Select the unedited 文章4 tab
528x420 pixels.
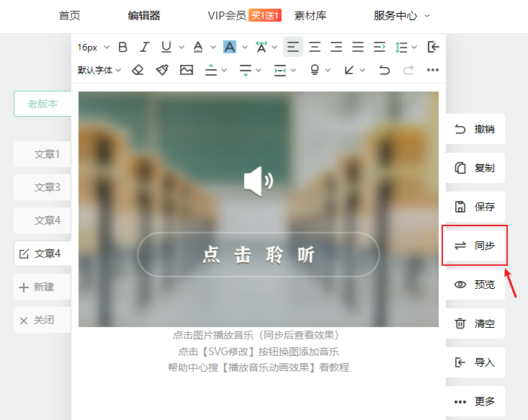42,220
